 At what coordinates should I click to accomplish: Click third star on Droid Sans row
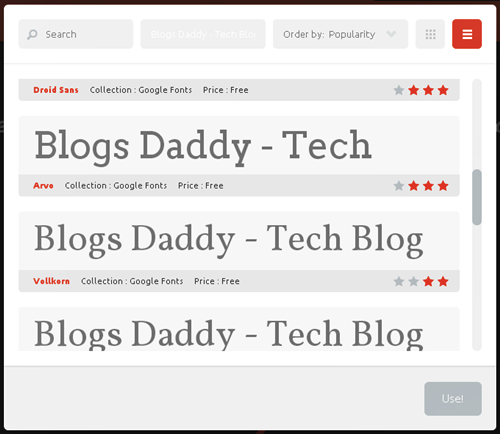pyautogui.click(x=428, y=90)
